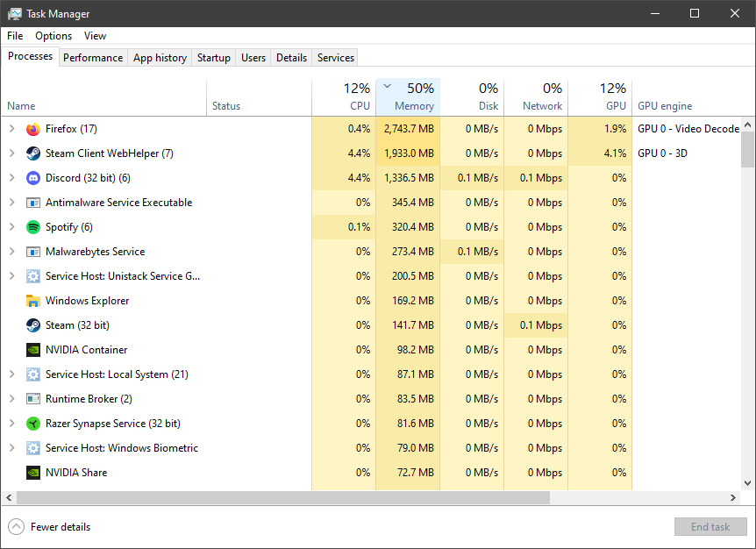Open the Options menu
The height and width of the screenshot is (549, 756).
point(53,36)
